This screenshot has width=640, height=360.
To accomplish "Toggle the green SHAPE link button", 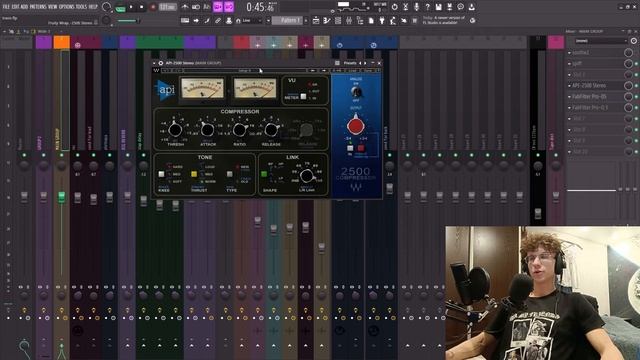I will tap(264, 174).
